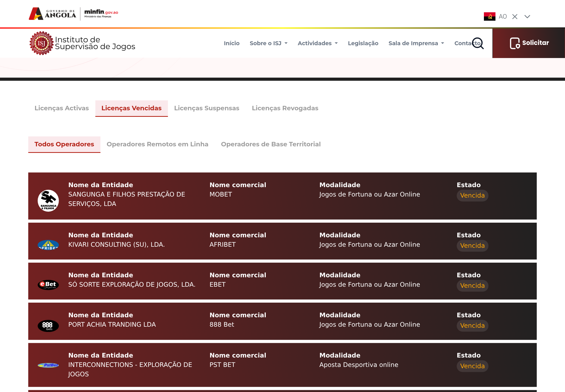Click commercial name AFRIBET

(x=223, y=245)
